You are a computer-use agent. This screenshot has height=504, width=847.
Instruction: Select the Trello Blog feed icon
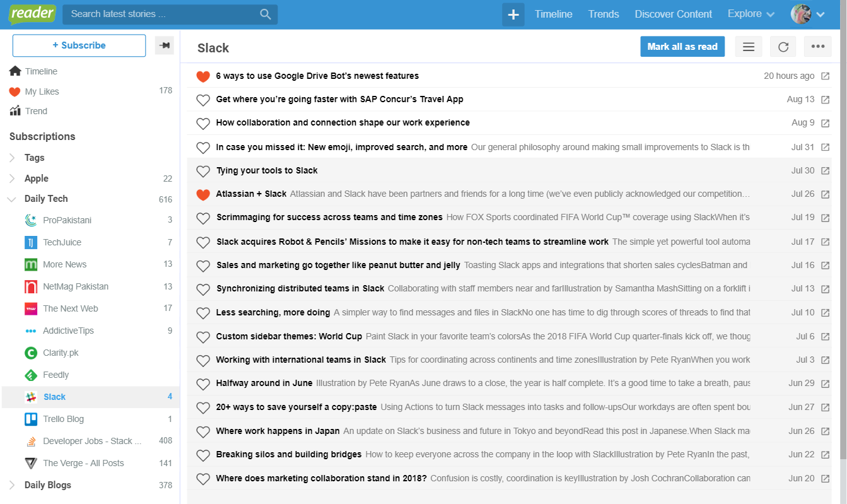click(x=31, y=419)
